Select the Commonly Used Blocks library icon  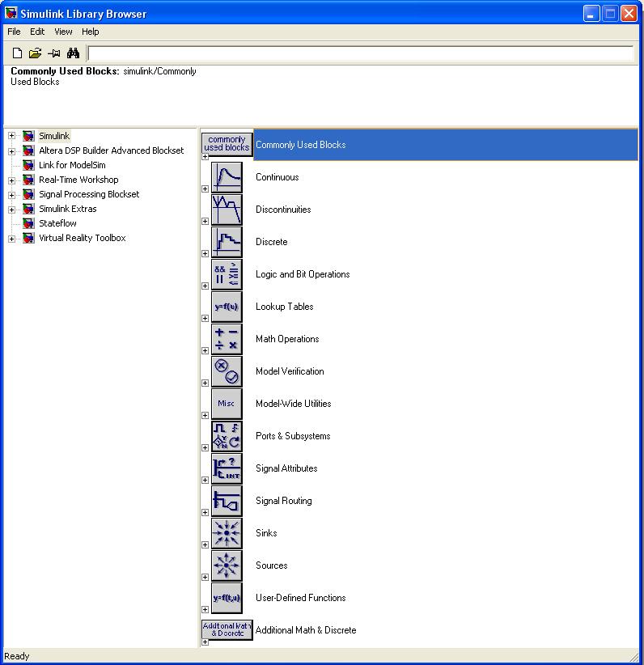(x=227, y=143)
